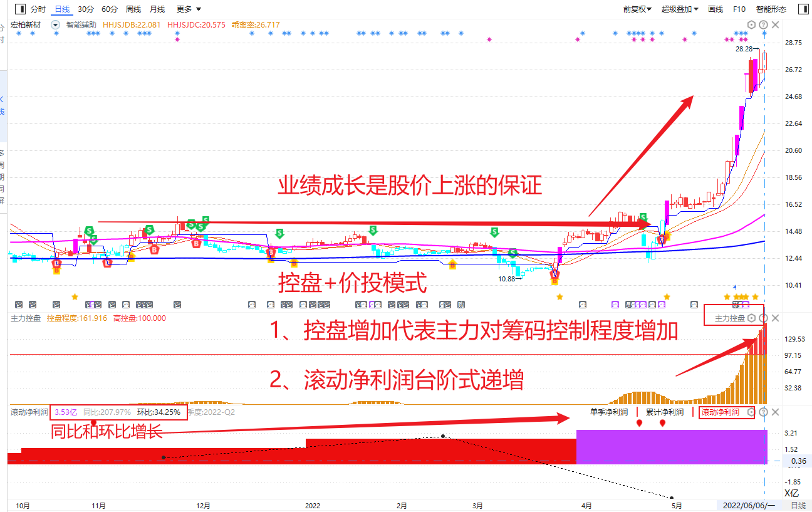This screenshot has height=512, width=812.
Task: Close the 主力控盘 indicator panel
Action: (x=775, y=318)
